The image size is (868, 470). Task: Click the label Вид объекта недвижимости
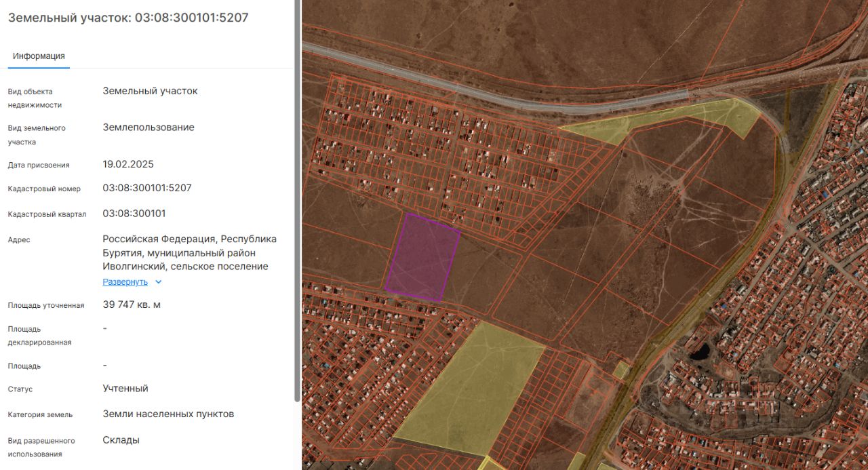pyautogui.click(x=35, y=98)
